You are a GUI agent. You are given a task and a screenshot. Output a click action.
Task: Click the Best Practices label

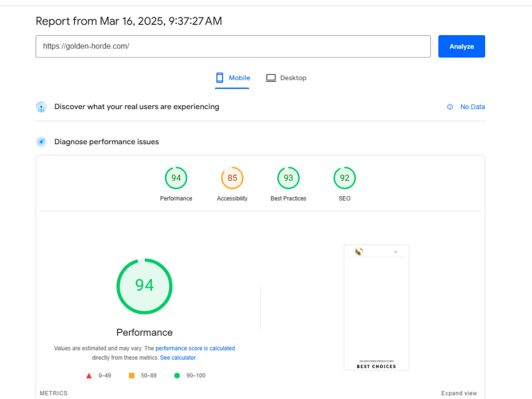tap(288, 198)
